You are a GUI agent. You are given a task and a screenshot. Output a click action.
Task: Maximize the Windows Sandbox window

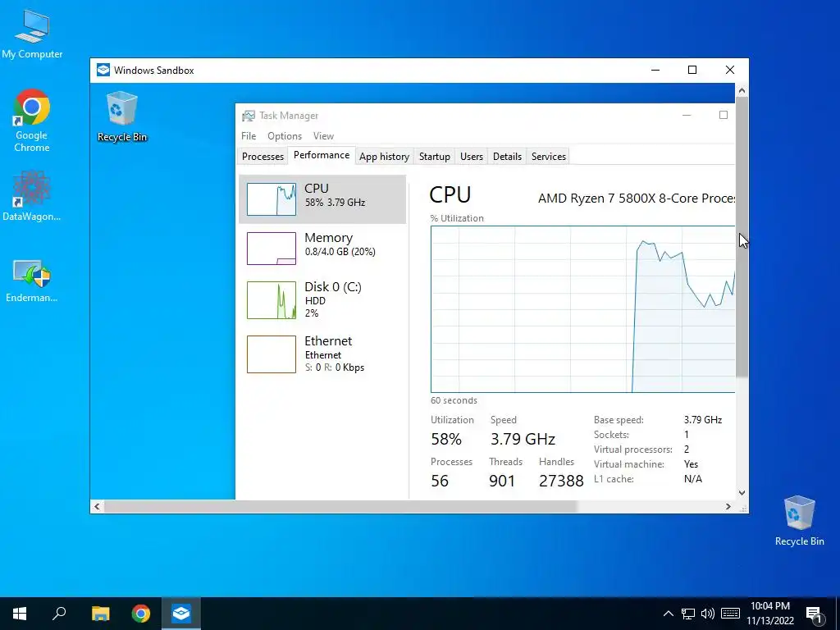(692, 71)
